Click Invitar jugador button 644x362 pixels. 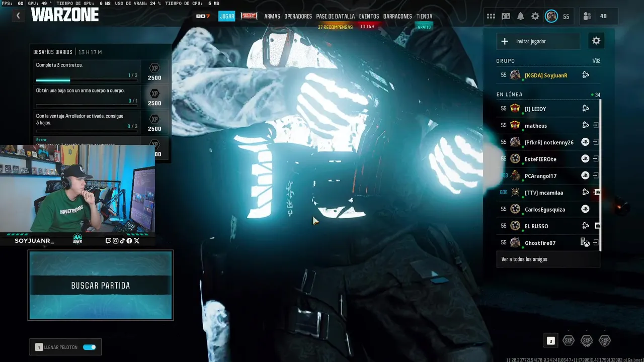point(538,41)
